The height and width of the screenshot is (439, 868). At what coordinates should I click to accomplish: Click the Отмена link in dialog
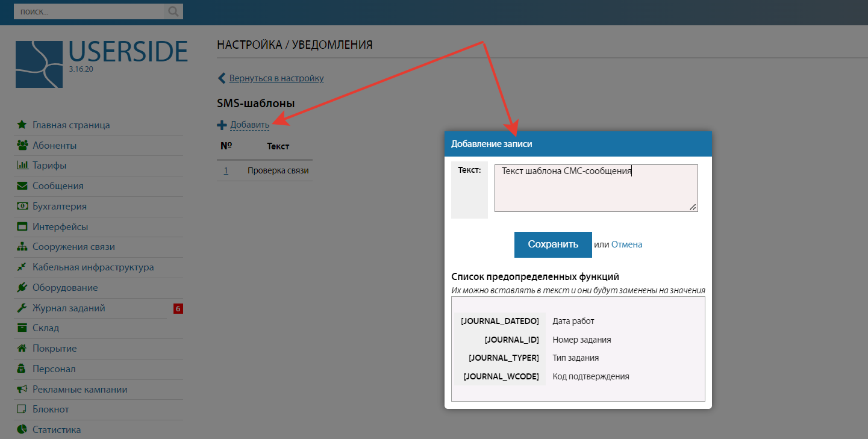(x=627, y=244)
